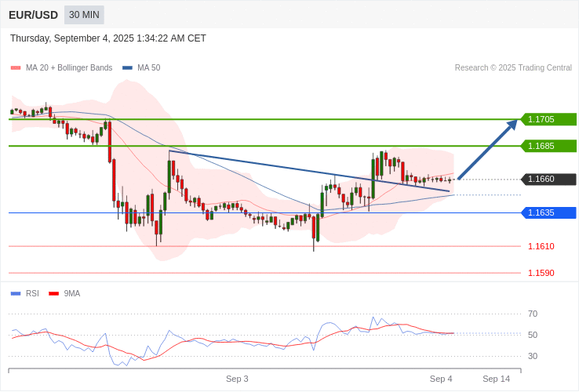Click the RSI 30 axis label
The width and height of the screenshot is (579, 392).
tap(533, 356)
